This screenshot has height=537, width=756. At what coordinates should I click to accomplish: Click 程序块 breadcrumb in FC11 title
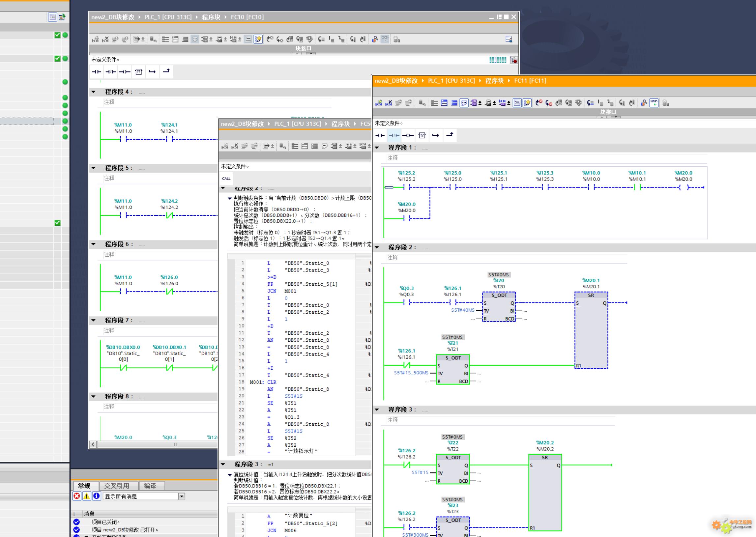click(494, 81)
